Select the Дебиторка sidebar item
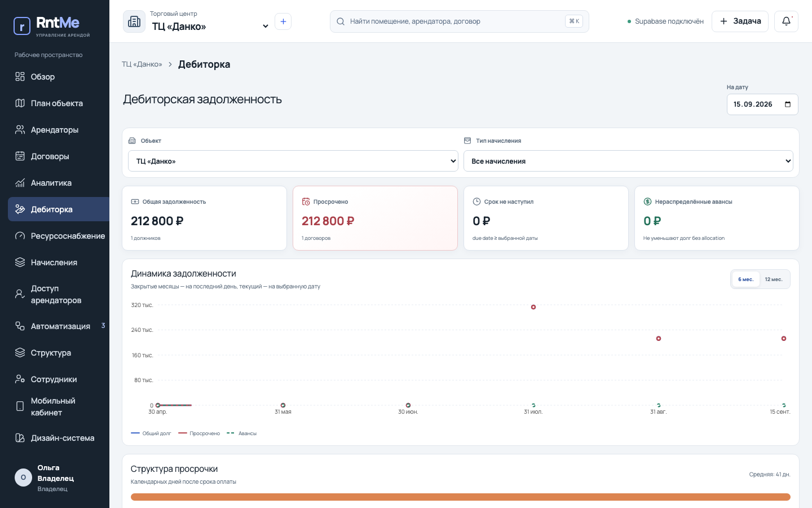This screenshot has height=508, width=812. 59,209
